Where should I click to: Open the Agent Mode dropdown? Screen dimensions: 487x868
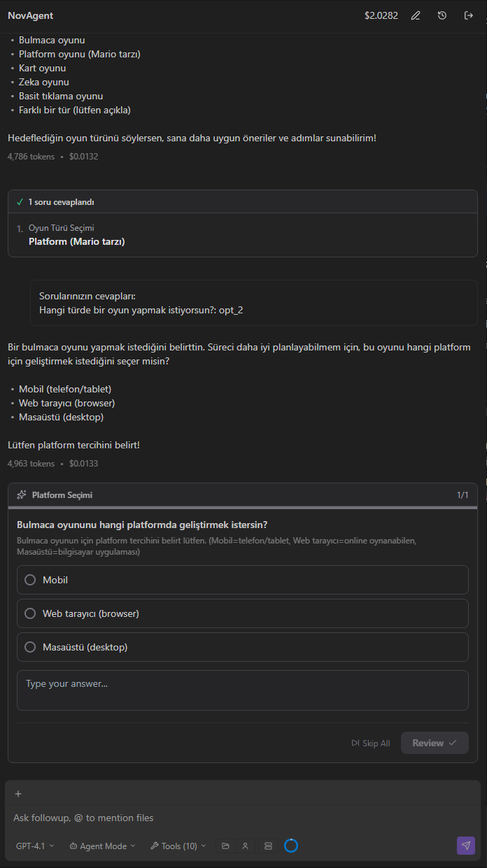[103, 846]
